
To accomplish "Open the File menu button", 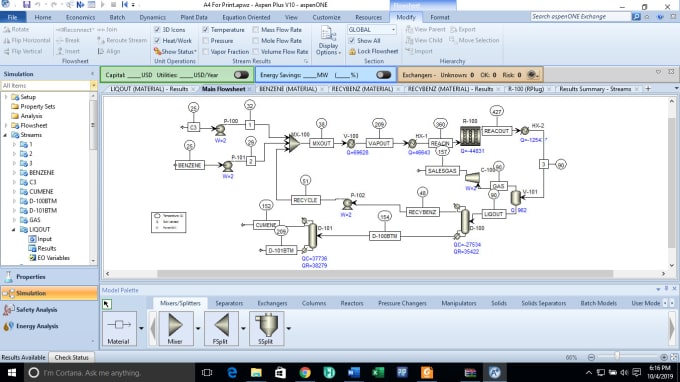I will pos(13,17).
